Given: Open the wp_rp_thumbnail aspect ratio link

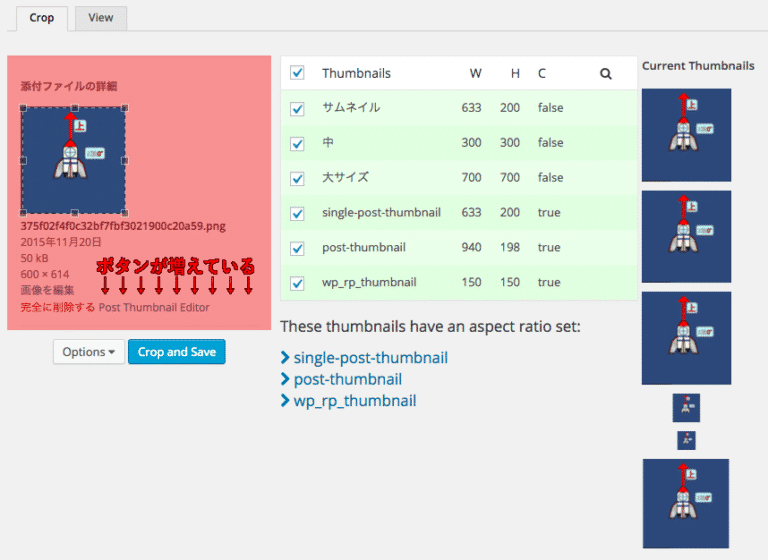Looking at the screenshot, I should (355, 401).
